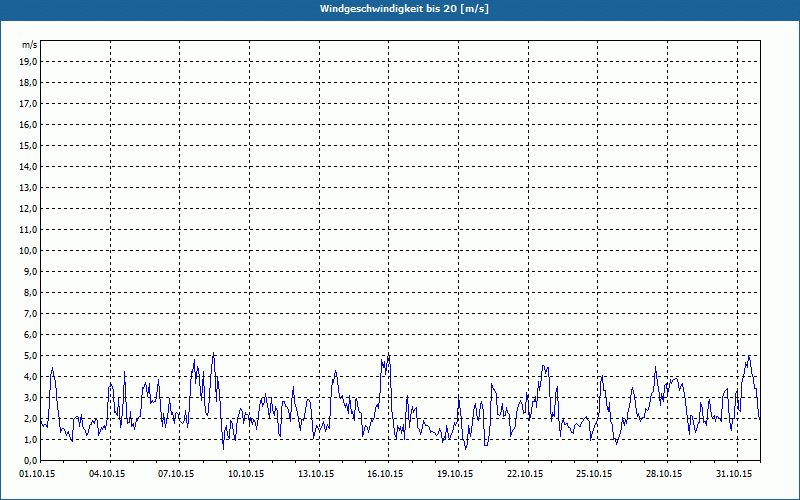The image size is (800, 500).
Task: Click the '16,0' y-axis label
Action: pyautogui.click(x=28, y=124)
